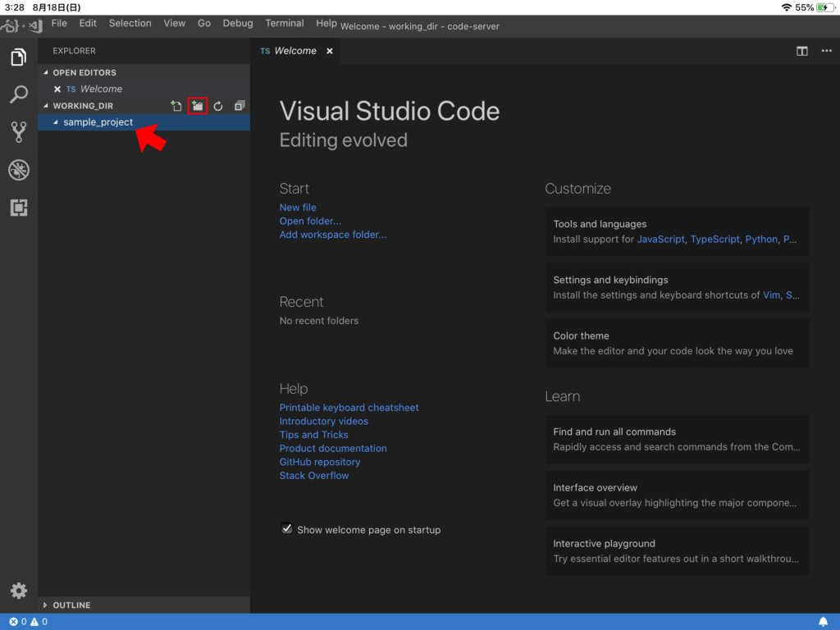Screen dimensions: 840x630
Task: Expand the Outline panel
Action: coord(45,605)
